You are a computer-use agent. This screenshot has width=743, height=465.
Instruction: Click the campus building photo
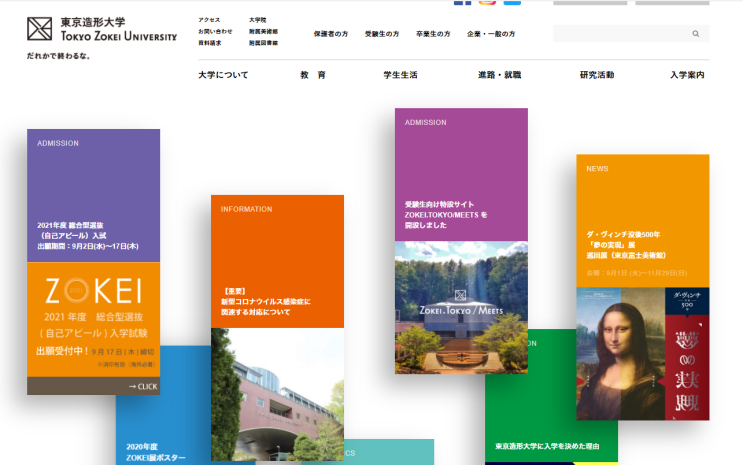[x=277, y=394]
